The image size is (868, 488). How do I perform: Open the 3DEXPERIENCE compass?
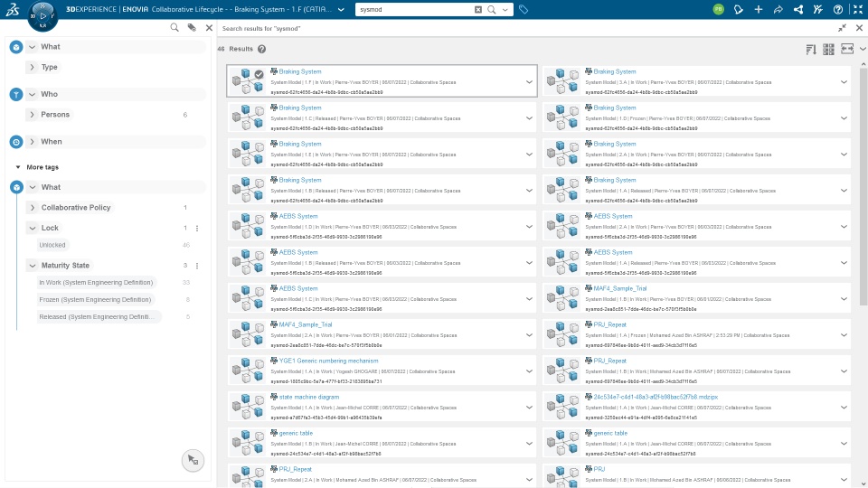42,16
